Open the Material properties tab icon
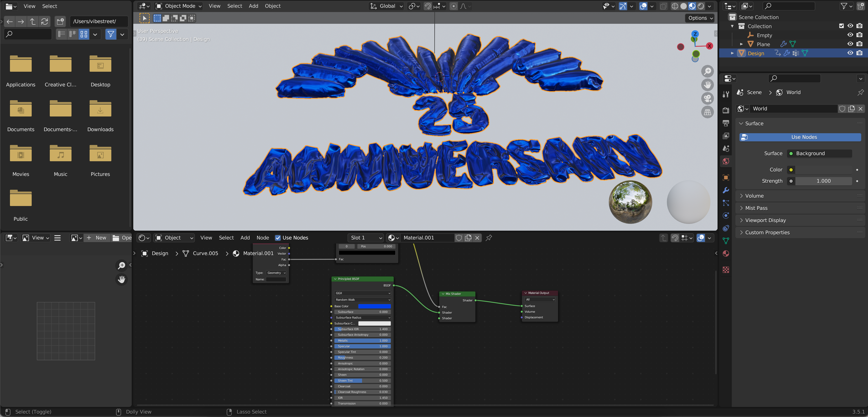The width and height of the screenshot is (868, 417). pyautogui.click(x=726, y=254)
